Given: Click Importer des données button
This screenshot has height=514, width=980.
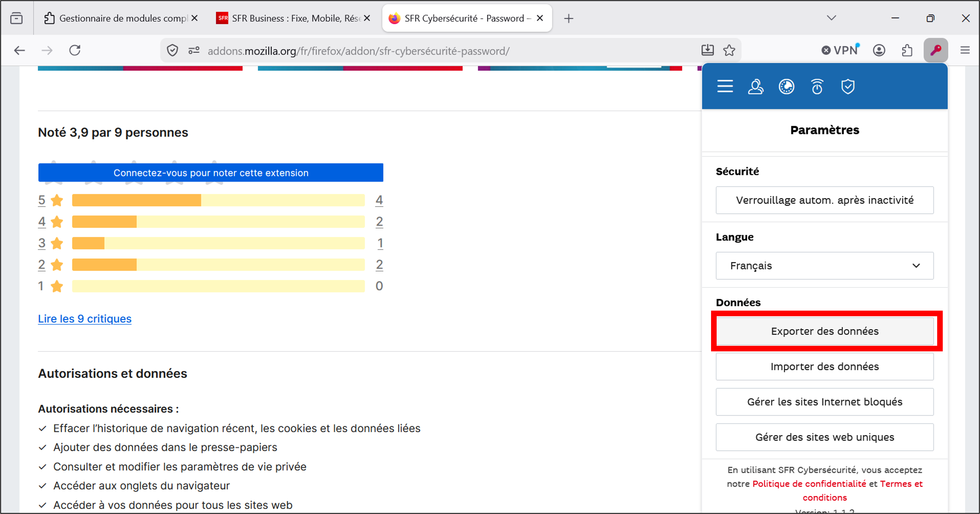Looking at the screenshot, I should 824,366.
